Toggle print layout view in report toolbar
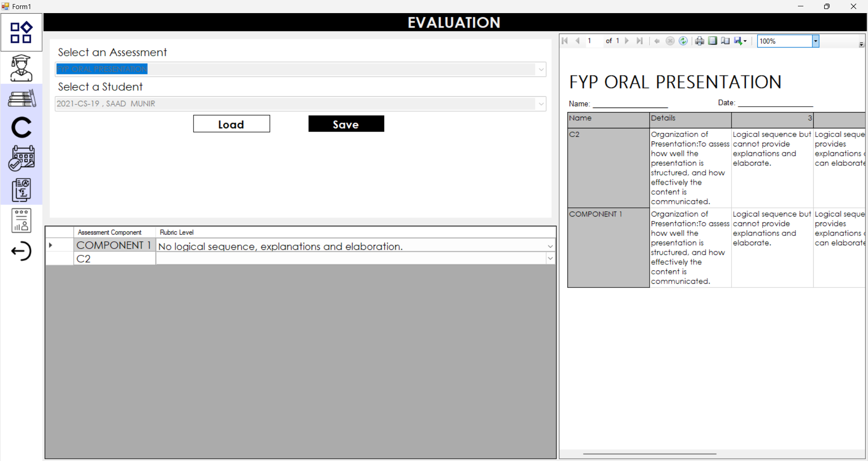The height and width of the screenshot is (461, 868). tap(712, 41)
